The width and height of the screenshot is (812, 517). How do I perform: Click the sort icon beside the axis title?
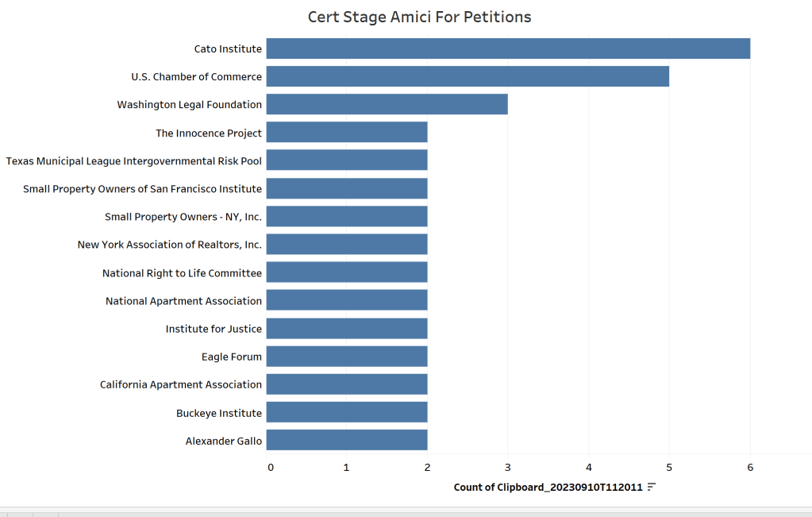click(652, 487)
